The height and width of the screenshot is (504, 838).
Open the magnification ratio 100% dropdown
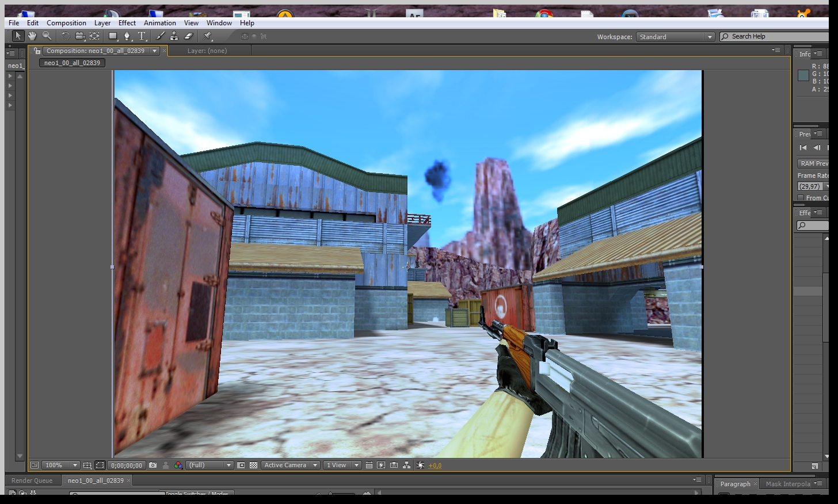tap(62, 465)
